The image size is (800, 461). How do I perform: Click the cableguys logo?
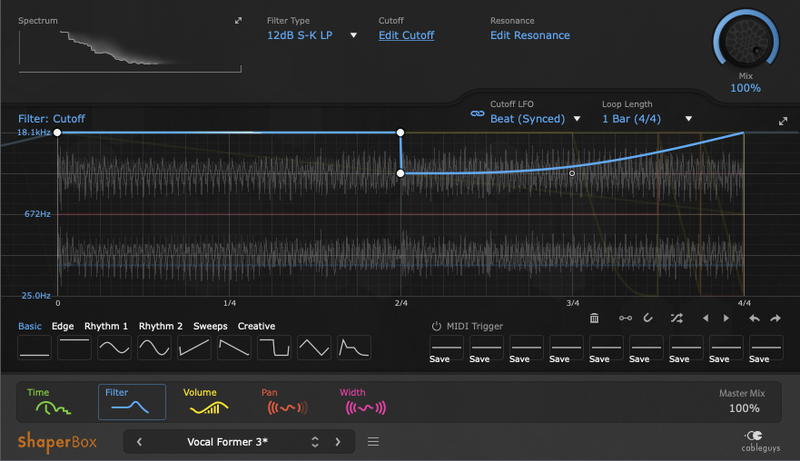pos(760,442)
